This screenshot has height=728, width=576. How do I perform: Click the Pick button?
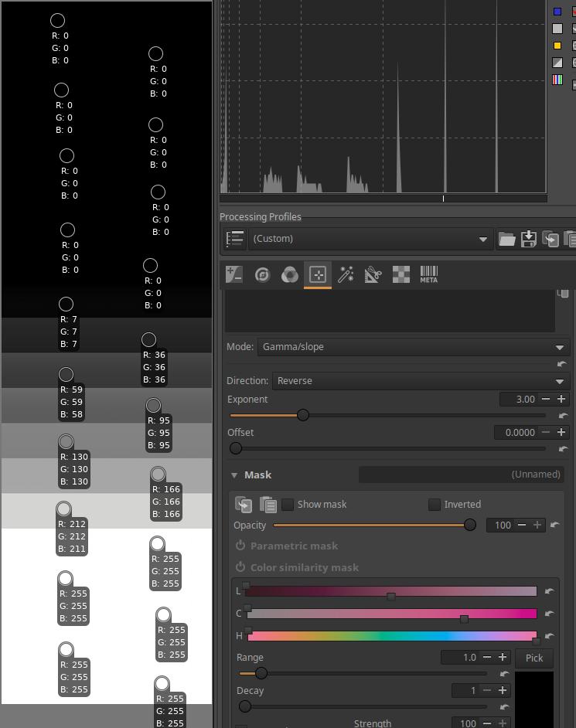(533, 658)
